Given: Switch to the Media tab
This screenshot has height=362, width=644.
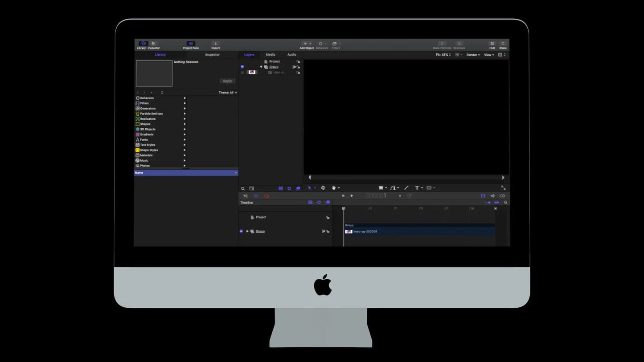Looking at the screenshot, I should [x=271, y=55].
